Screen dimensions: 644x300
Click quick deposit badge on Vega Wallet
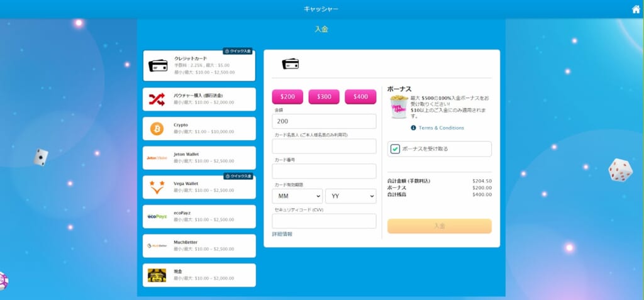pos(238,176)
